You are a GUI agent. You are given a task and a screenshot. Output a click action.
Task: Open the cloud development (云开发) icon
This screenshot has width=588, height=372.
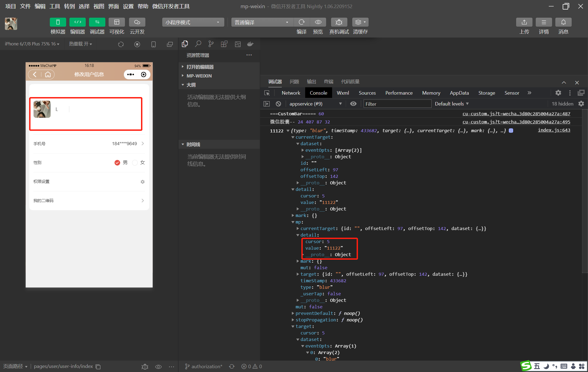137,22
